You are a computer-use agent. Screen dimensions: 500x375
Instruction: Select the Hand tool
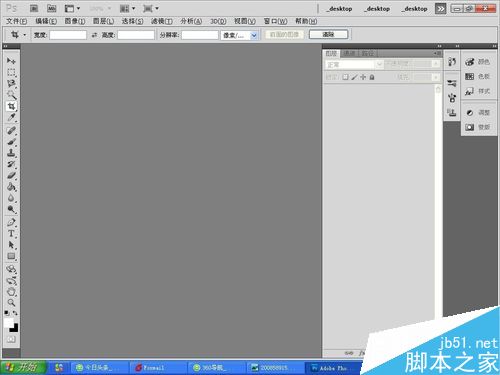[11, 292]
